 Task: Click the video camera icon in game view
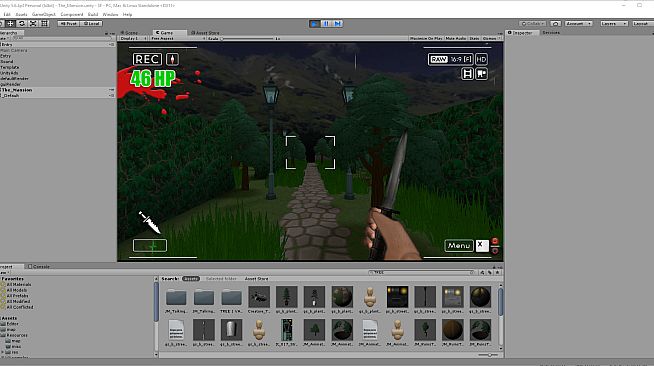pyautogui.click(x=481, y=74)
